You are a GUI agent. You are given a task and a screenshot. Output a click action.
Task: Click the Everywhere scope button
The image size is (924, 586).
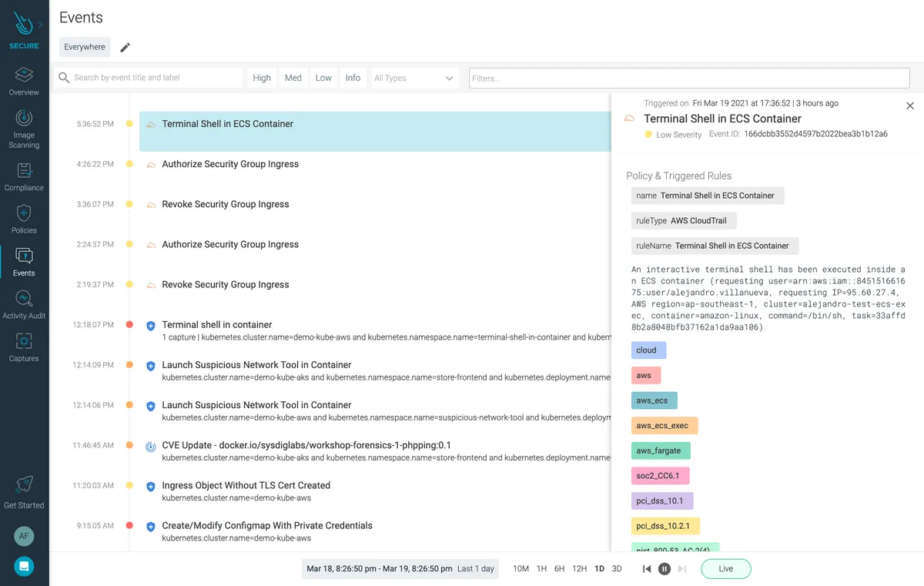(x=85, y=47)
